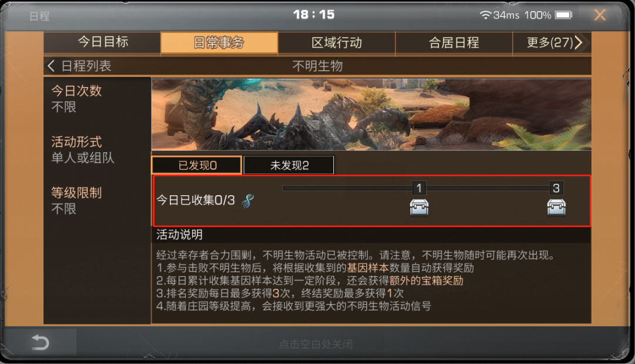The image size is (635, 364).
Task: Click the return arrow icon at bottom left
Action: pos(40,343)
